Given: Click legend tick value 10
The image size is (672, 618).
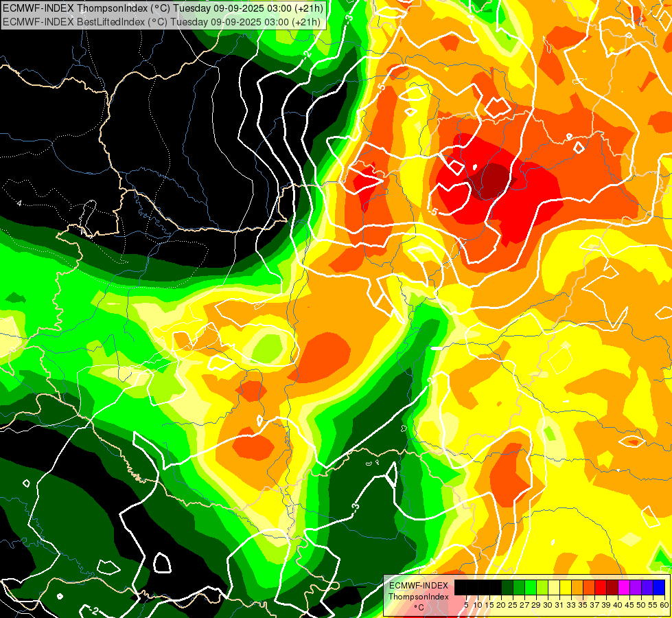Looking at the screenshot, I should pyautogui.click(x=478, y=605).
